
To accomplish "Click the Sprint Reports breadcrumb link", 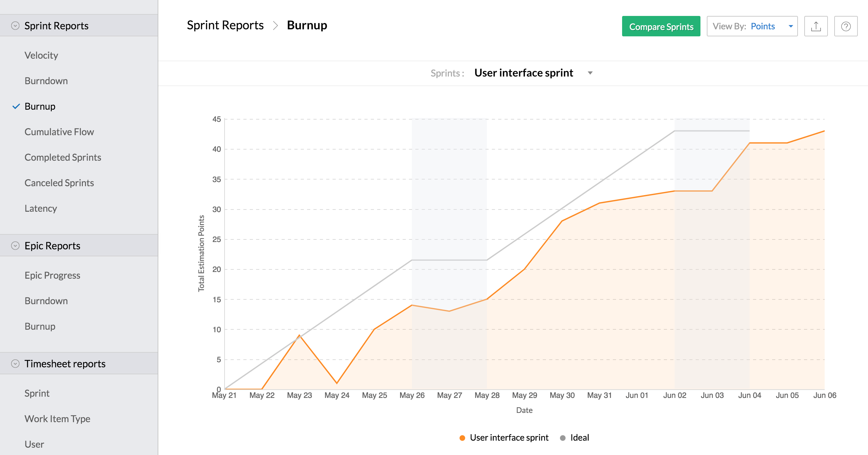I will tap(225, 25).
